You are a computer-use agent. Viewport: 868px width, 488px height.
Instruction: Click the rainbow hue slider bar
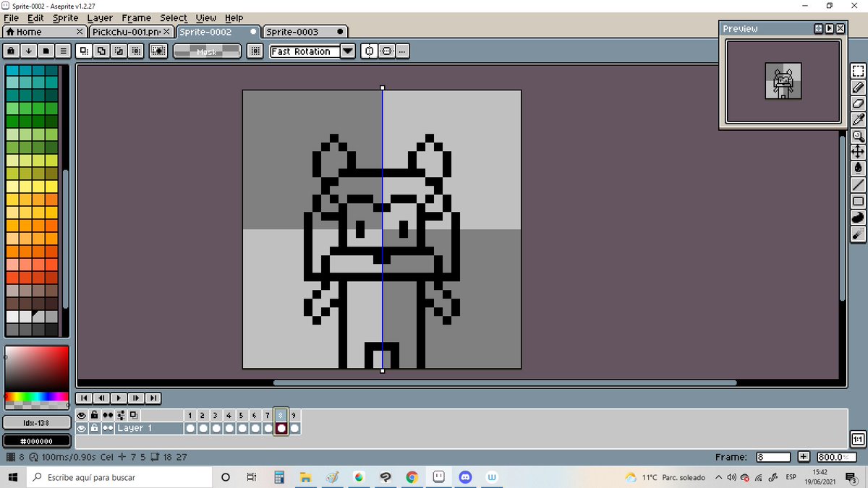[36, 396]
